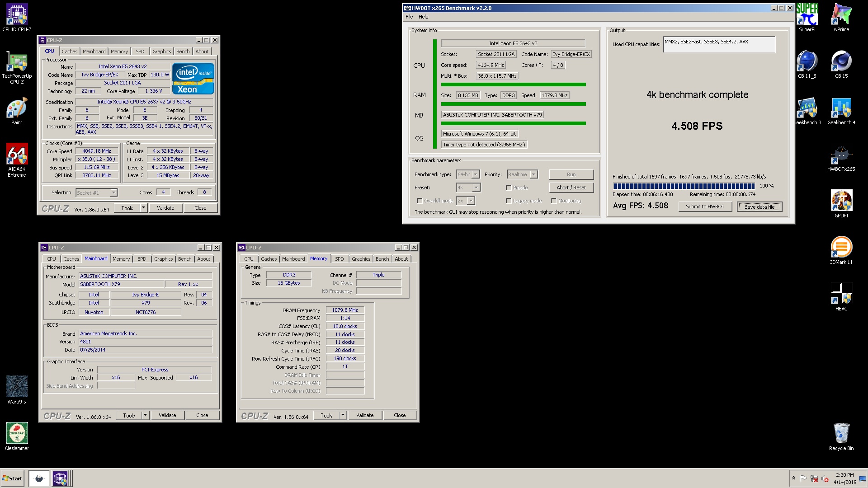
Task: Click the Abort / Reset button
Action: (571, 188)
